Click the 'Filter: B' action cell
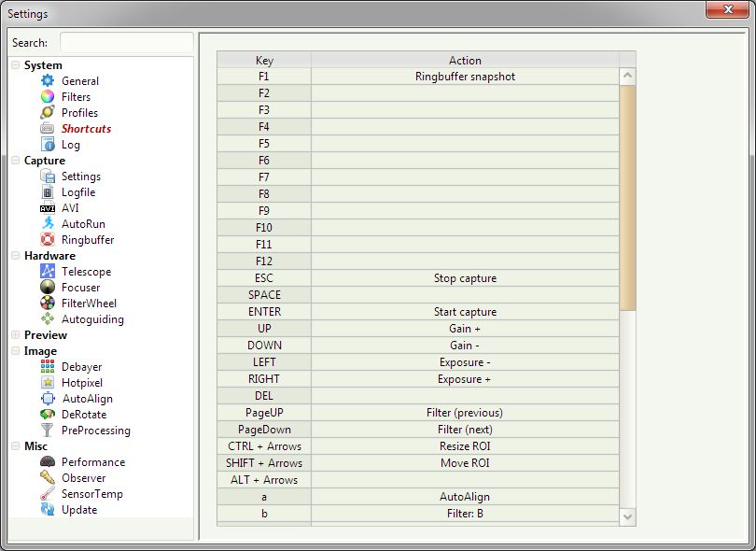 point(466,514)
